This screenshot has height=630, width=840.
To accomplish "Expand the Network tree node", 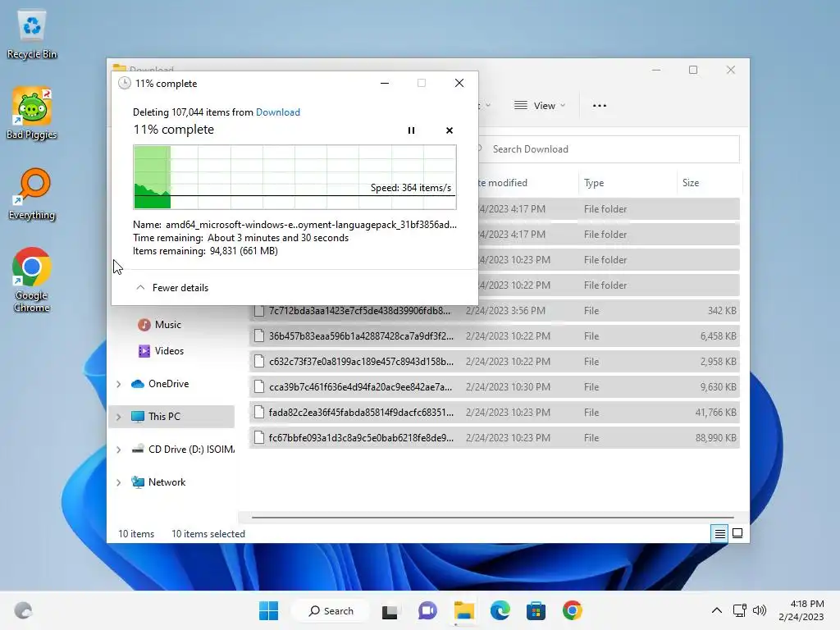I will coord(118,482).
